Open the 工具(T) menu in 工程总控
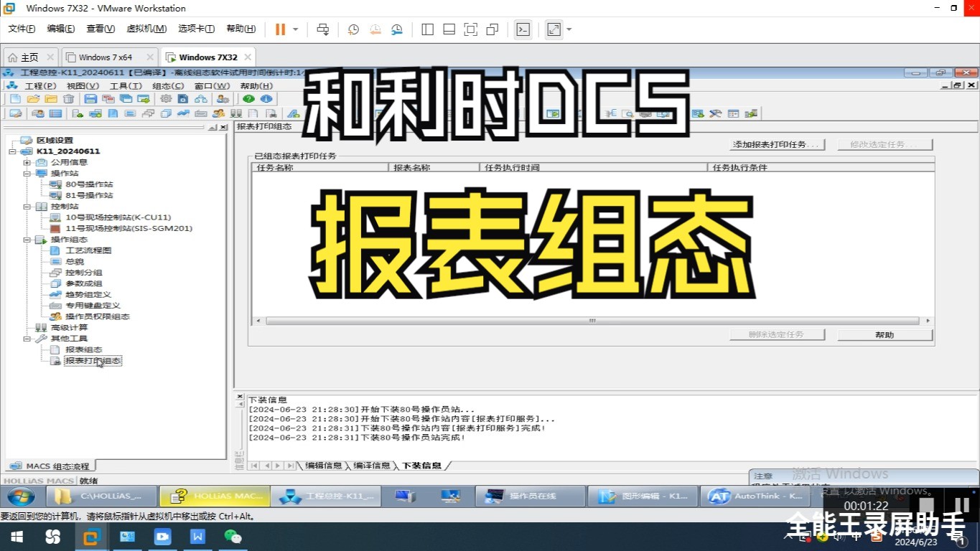The width and height of the screenshot is (980, 551). [x=126, y=86]
